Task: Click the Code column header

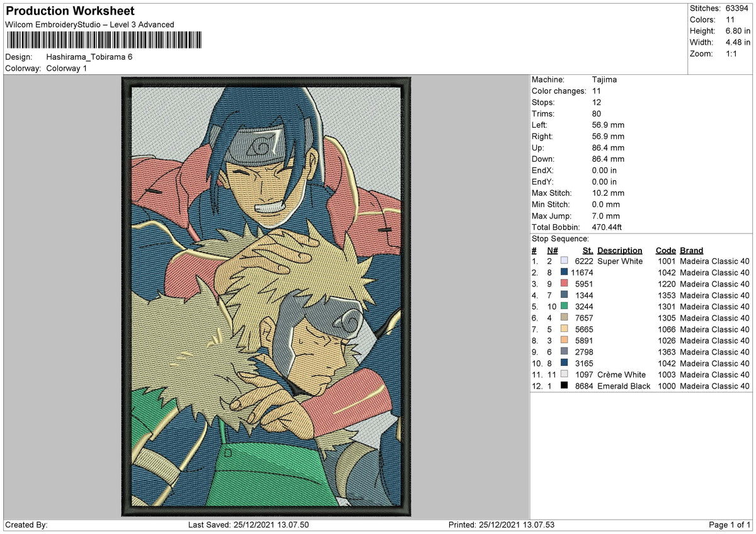Action: click(x=665, y=250)
